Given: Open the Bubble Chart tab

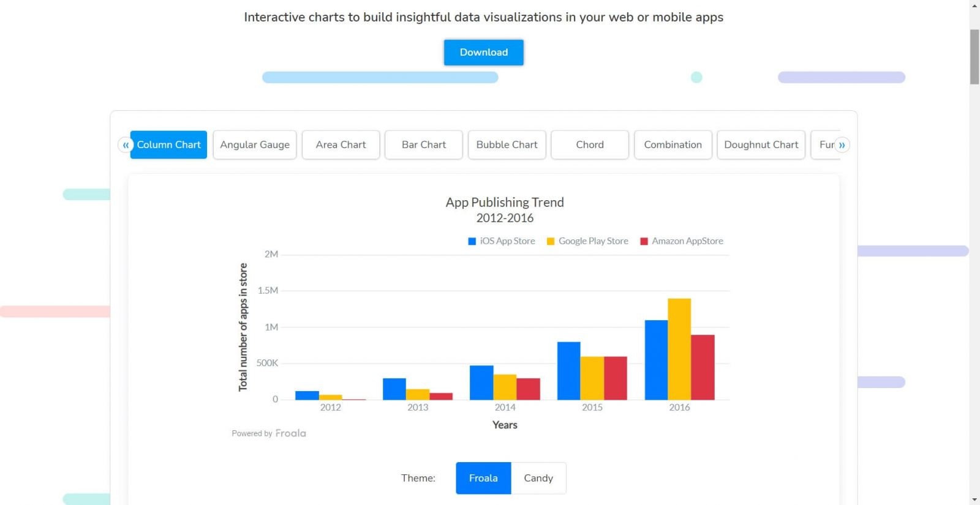Looking at the screenshot, I should click(507, 145).
